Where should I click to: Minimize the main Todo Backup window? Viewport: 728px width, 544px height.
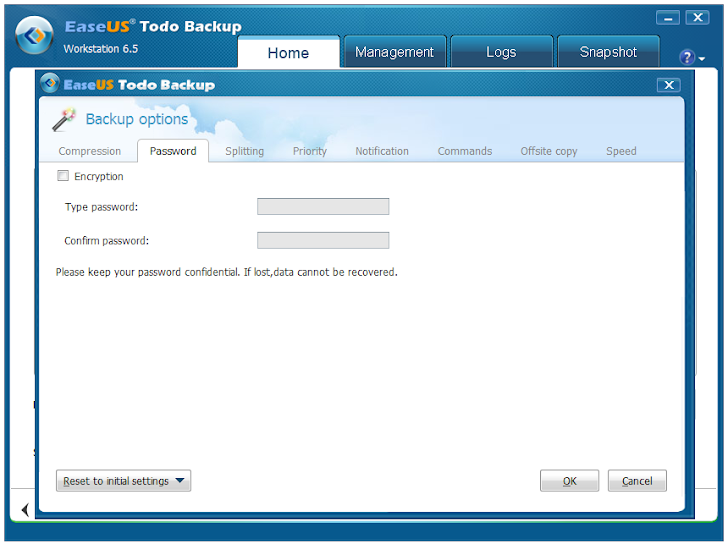click(668, 18)
